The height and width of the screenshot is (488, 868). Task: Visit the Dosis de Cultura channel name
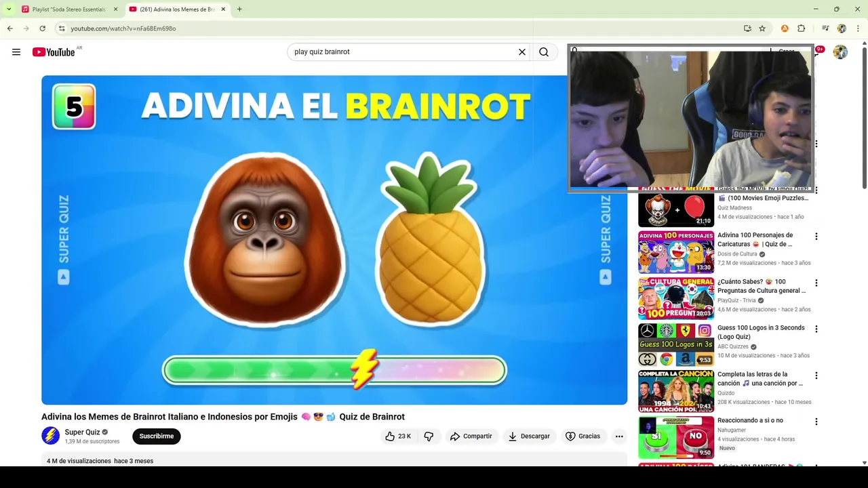point(737,254)
